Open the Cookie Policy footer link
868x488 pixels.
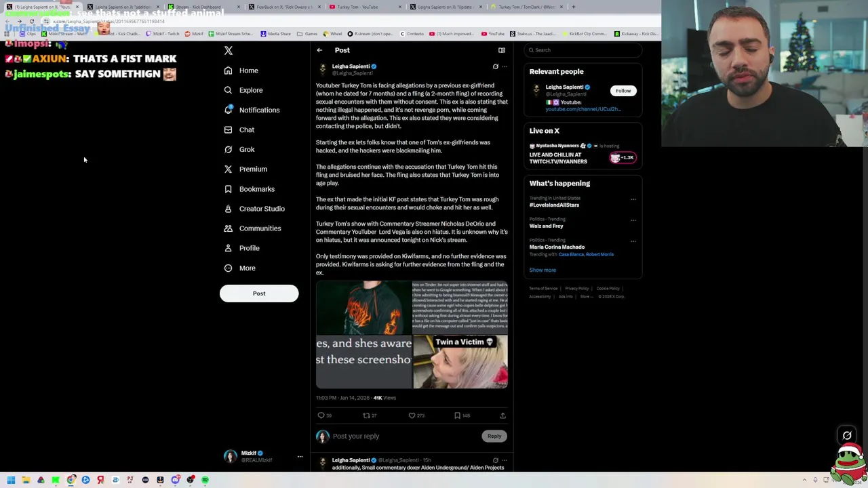pyautogui.click(x=608, y=289)
